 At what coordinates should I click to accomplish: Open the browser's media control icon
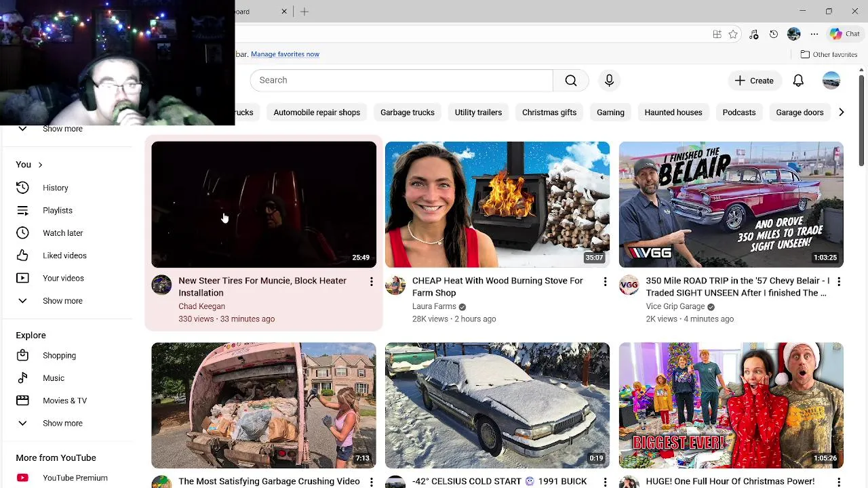pyautogui.click(x=753, y=34)
